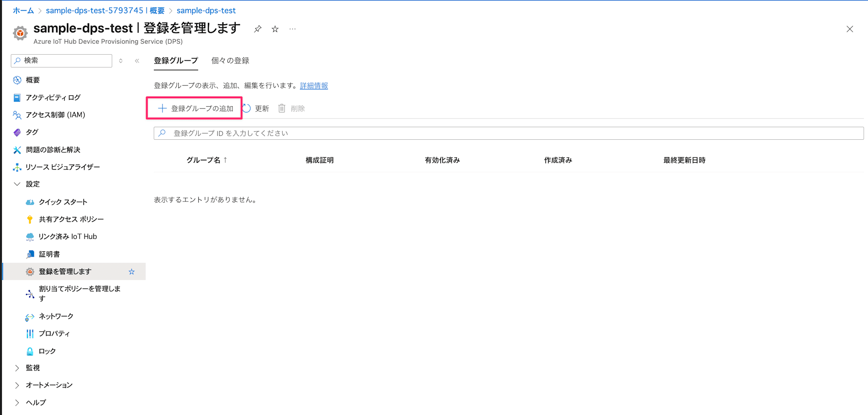Go to ホーム breadcrumb

23,10
